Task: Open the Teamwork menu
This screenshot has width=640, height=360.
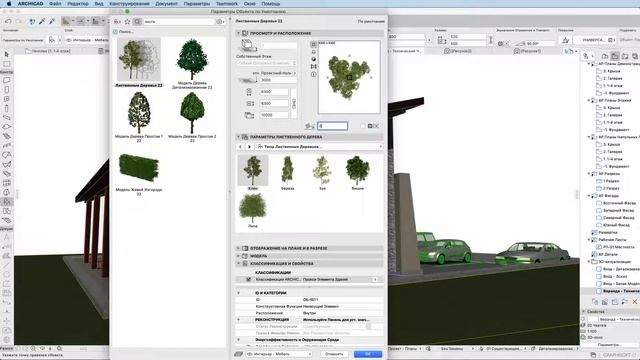Action: [227, 3]
